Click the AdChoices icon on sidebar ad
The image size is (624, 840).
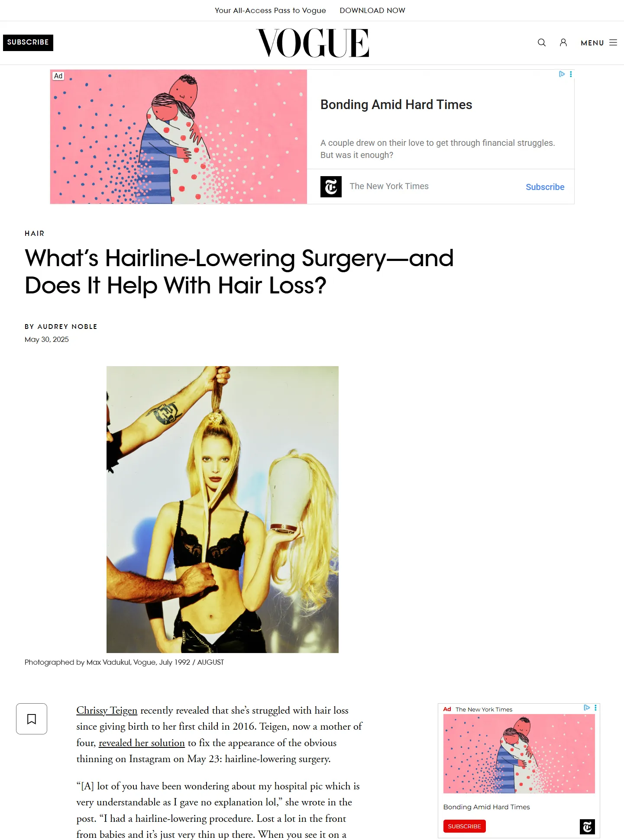587,708
